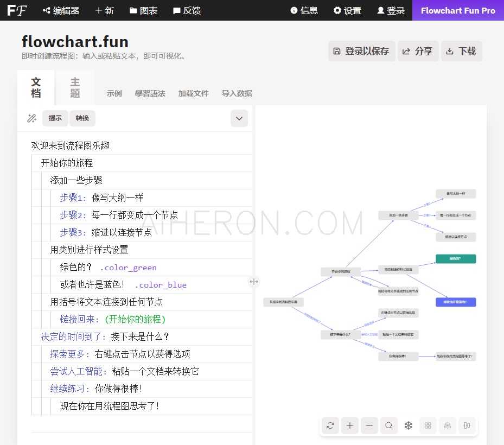Image resolution: width=504 pixels, height=445 pixels.
Task: Open the 信息 info menu in header
Action: pyautogui.click(x=304, y=10)
